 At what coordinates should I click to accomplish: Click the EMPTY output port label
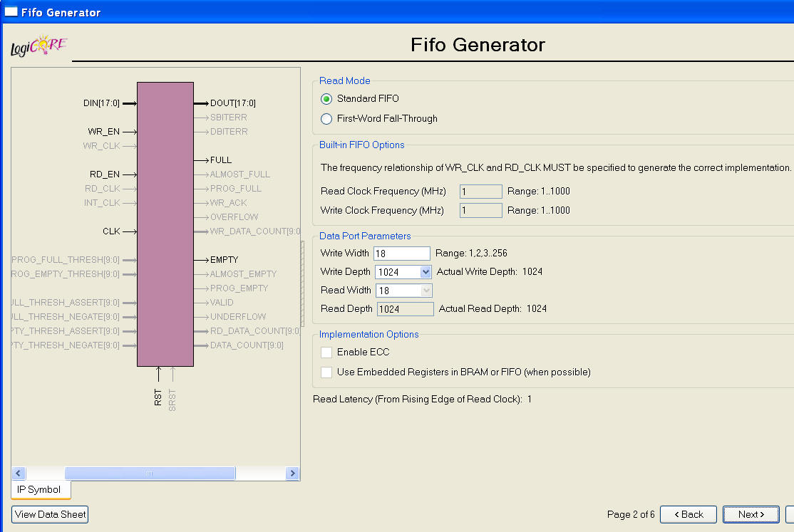pyautogui.click(x=224, y=260)
